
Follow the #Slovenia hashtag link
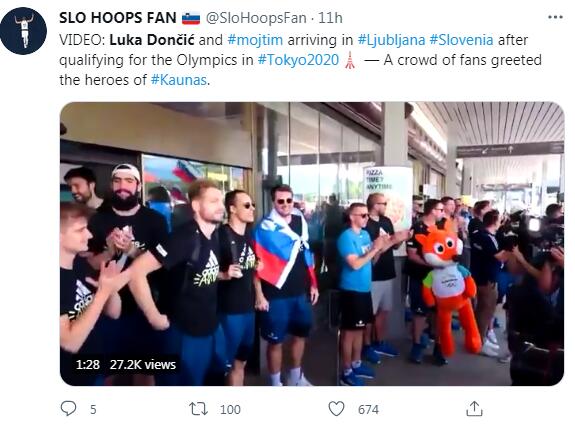[461, 40]
